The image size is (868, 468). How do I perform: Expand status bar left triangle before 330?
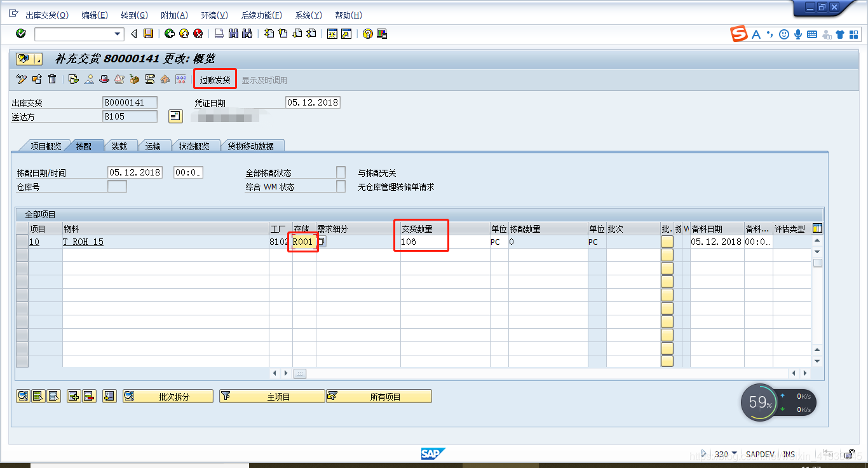point(703,454)
